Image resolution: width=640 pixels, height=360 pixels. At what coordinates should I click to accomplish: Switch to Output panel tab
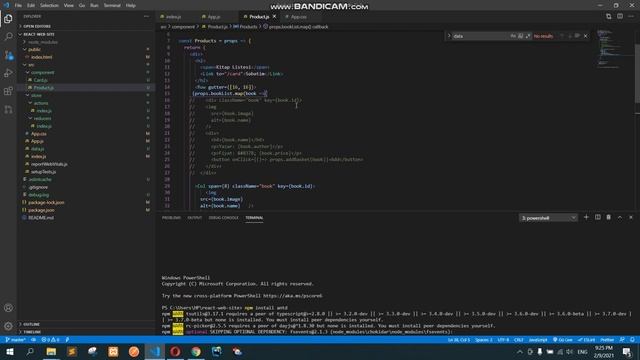(195, 218)
